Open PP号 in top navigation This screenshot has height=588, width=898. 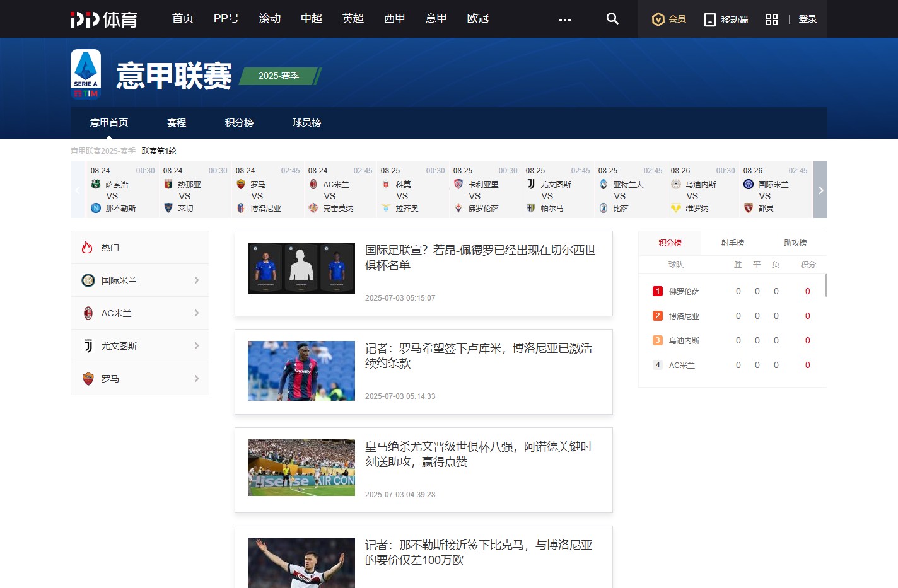226,19
